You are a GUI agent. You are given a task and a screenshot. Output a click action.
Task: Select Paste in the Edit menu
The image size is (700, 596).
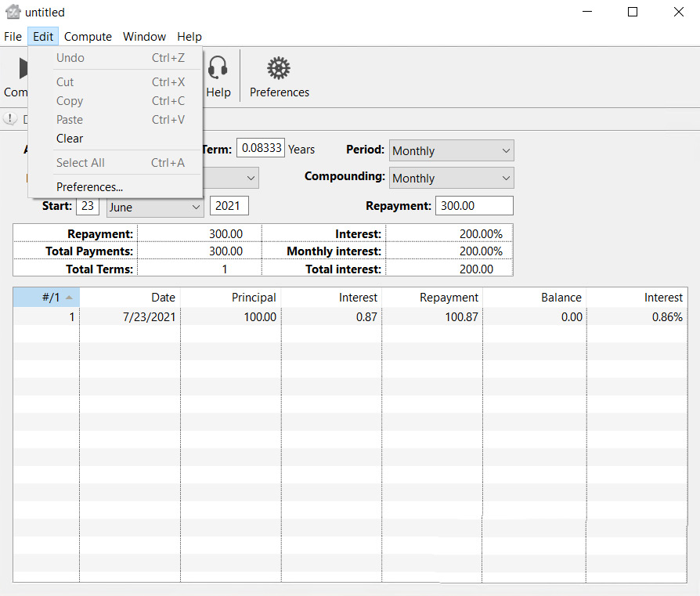tap(115, 120)
